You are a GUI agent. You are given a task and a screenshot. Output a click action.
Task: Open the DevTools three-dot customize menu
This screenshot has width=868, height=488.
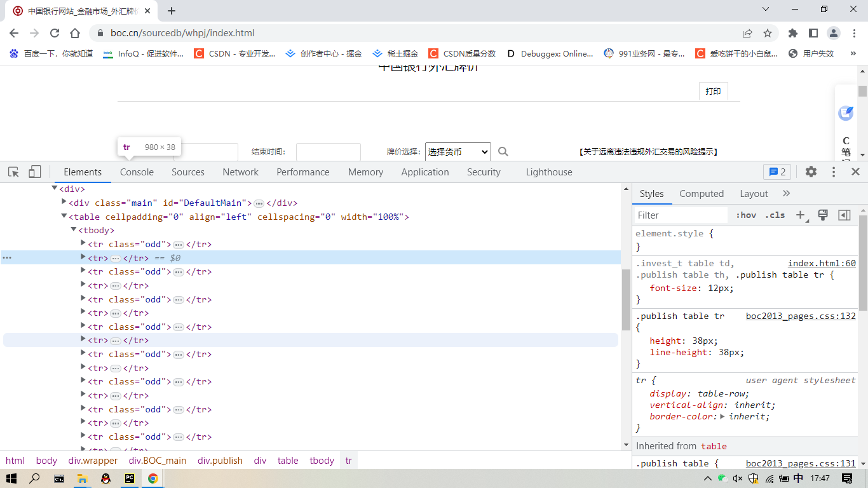(834, 172)
